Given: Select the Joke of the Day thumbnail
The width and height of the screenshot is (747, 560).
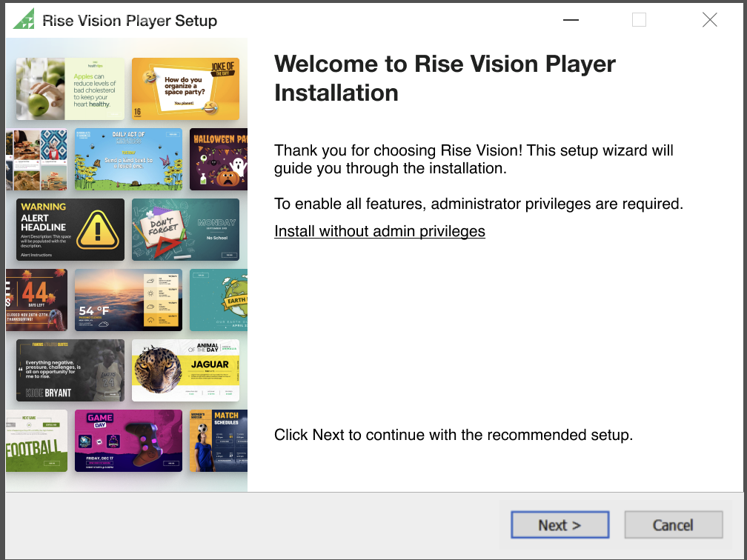Looking at the screenshot, I should coord(185,89).
